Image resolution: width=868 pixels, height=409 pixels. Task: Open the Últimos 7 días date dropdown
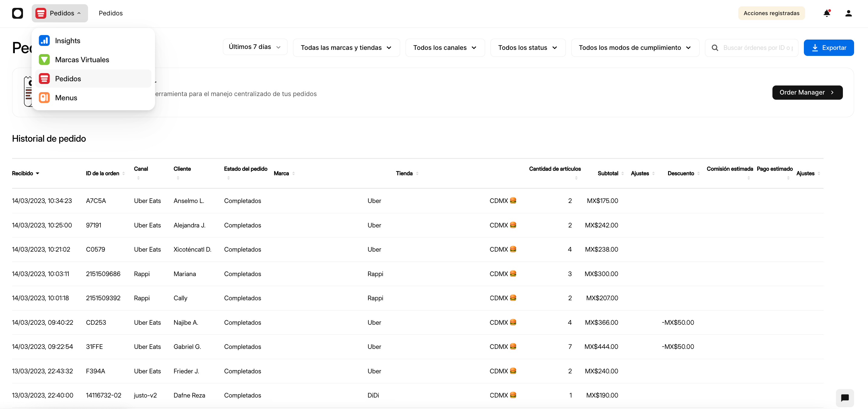(x=255, y=47)
